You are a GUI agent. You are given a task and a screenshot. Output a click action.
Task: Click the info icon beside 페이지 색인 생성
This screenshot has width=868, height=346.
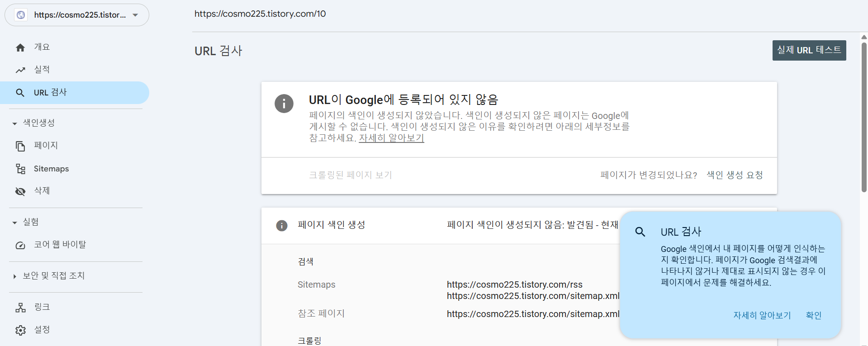click(282, 225)
